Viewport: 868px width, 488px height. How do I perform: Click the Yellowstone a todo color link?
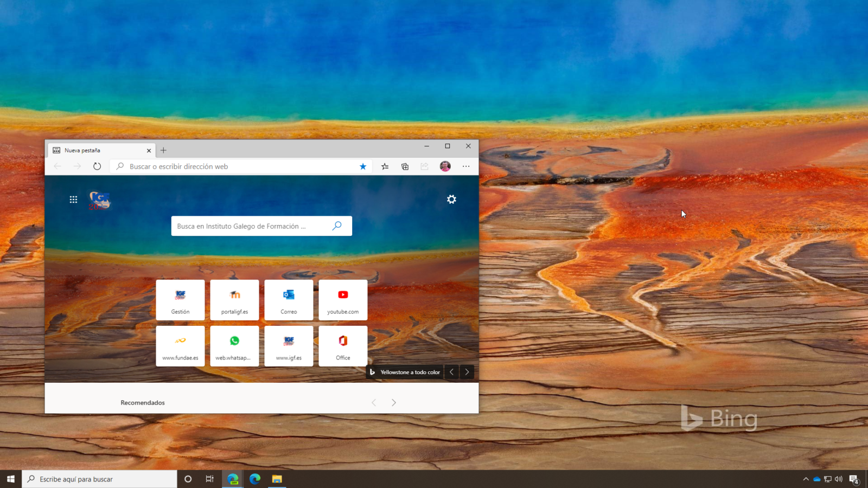[x=410, y=373]
